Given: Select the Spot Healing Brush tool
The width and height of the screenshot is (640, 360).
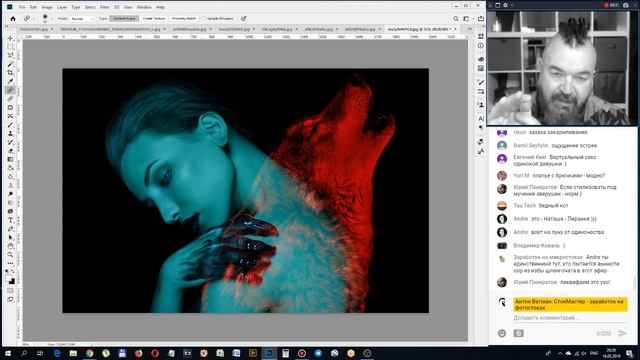Looking at the screenshot, I should point(11,90).
